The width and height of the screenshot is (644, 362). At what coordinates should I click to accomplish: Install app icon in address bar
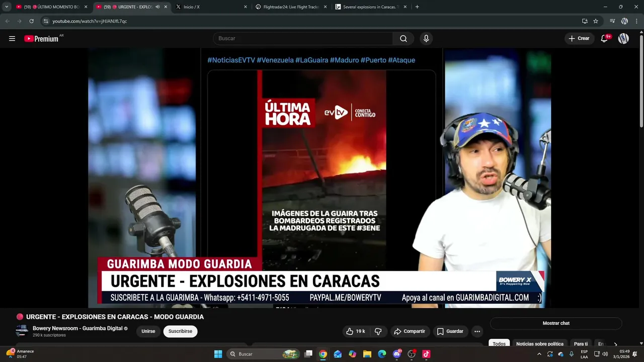585,21
